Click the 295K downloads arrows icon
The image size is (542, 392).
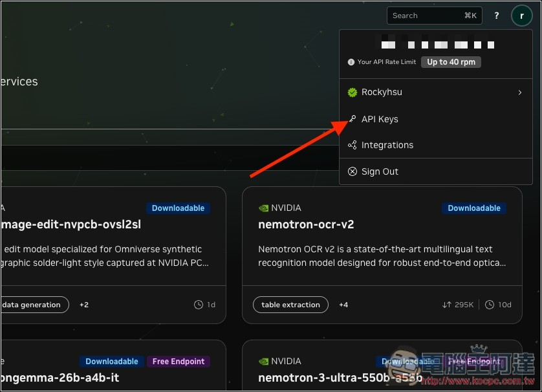(446, 305)
